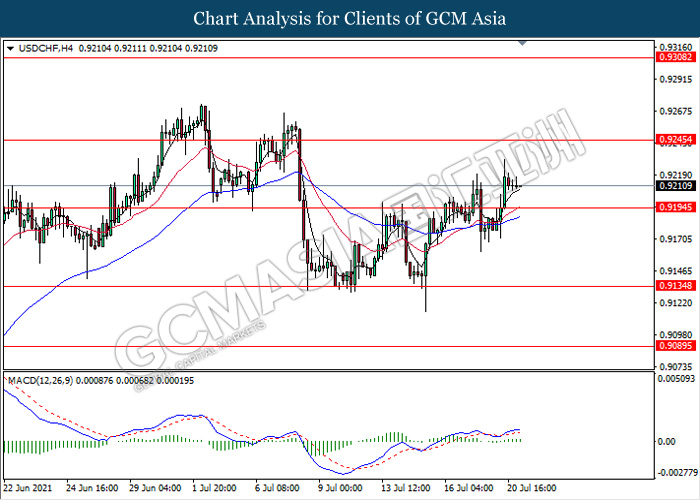Click the 22 Jun 2021 date label
The image size is (700, 500).
[x=28, y=488]
